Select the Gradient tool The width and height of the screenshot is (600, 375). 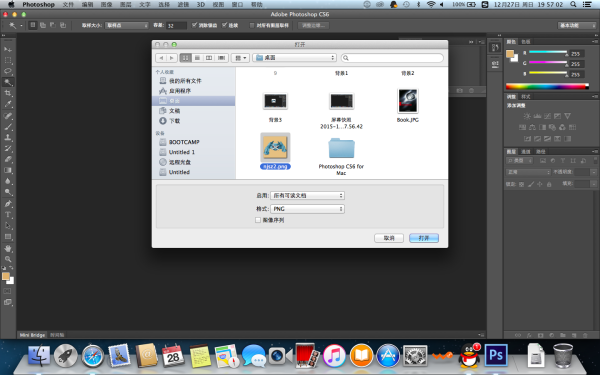tap(8, 170)
